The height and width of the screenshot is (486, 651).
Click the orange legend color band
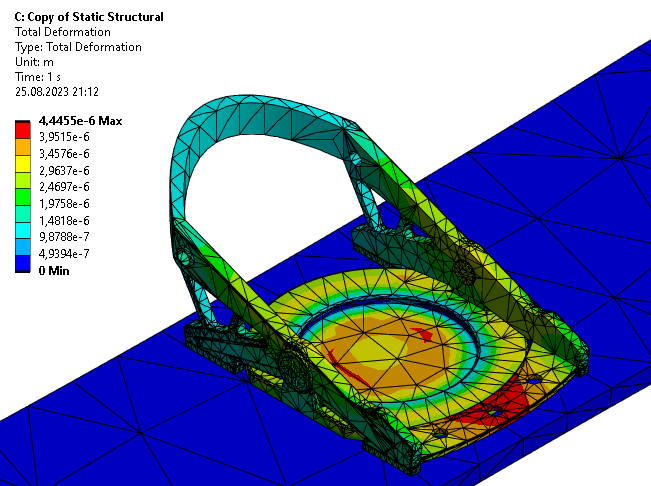(23, 147)
